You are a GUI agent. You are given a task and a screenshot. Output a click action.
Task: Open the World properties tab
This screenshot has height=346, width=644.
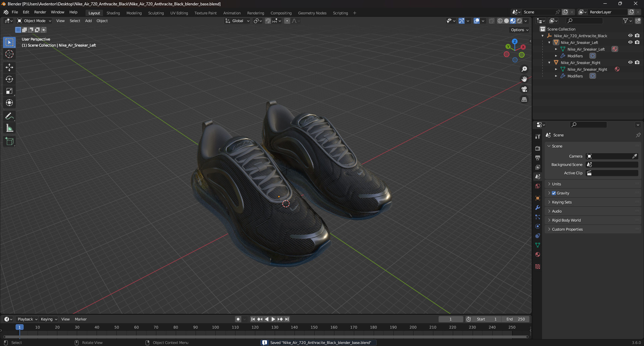[x=538, y=186]
